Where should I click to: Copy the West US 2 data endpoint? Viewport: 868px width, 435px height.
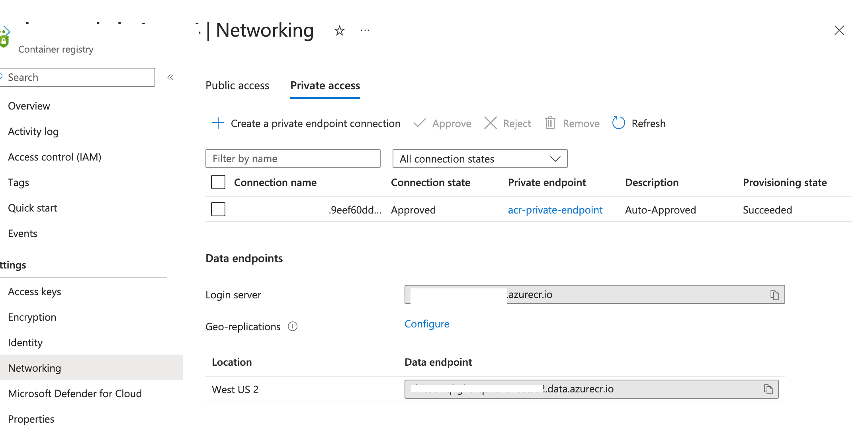click(768, 389)
